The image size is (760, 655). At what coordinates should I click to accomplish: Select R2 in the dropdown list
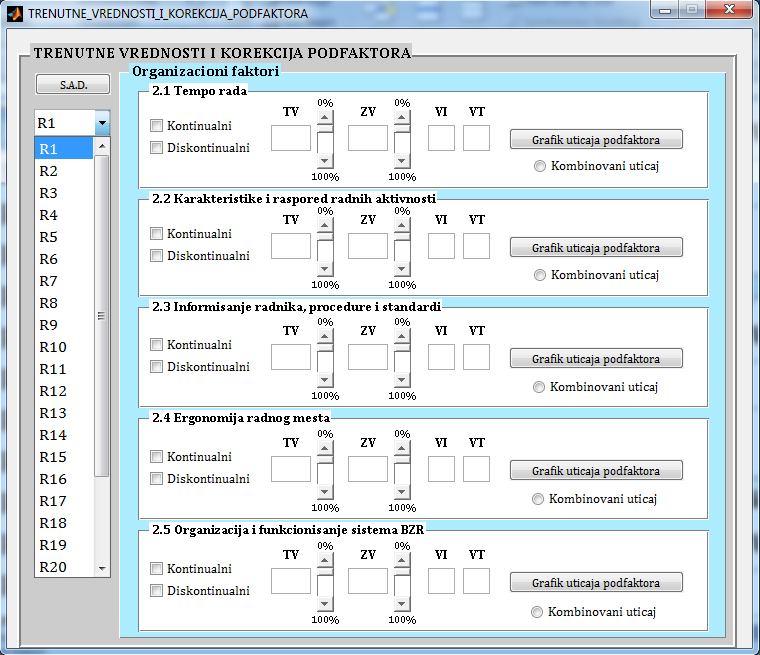63,171
